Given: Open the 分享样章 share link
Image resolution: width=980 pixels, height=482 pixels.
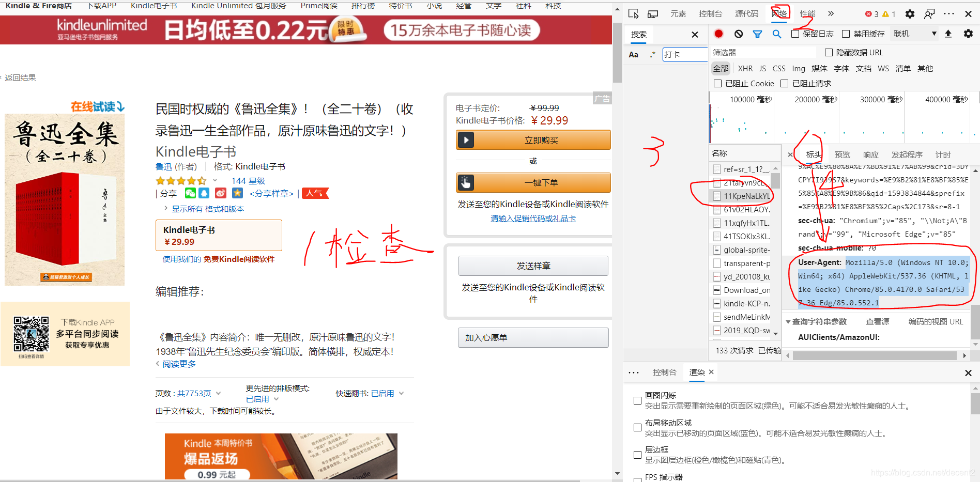Looking at the screenshot, I should [271, 193].
